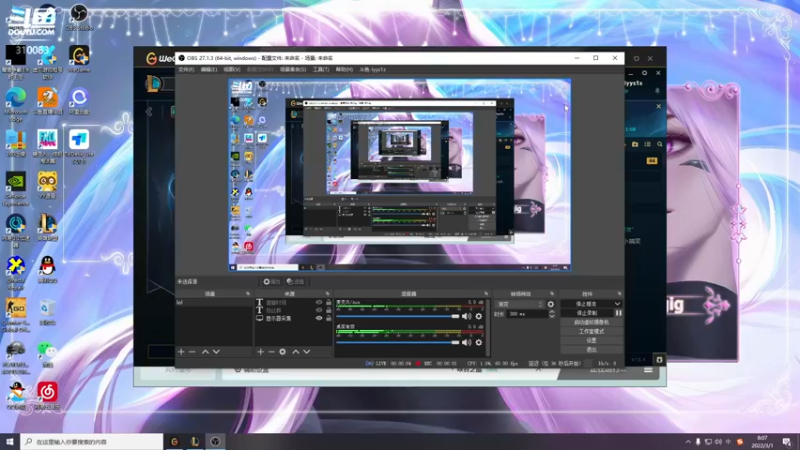This screenshot has height=450, width=800.
Task: Mute the desktop audio mixer channel
Action: 466,342
